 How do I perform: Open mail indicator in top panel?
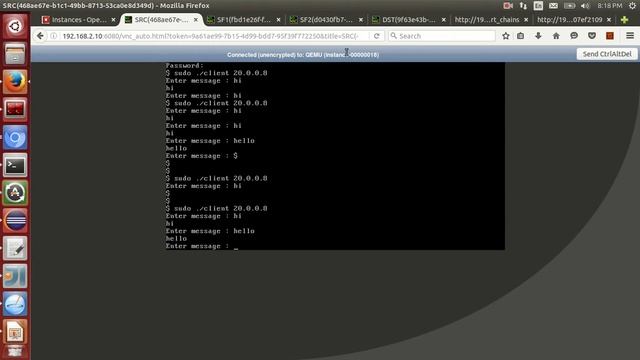(553, 6)
